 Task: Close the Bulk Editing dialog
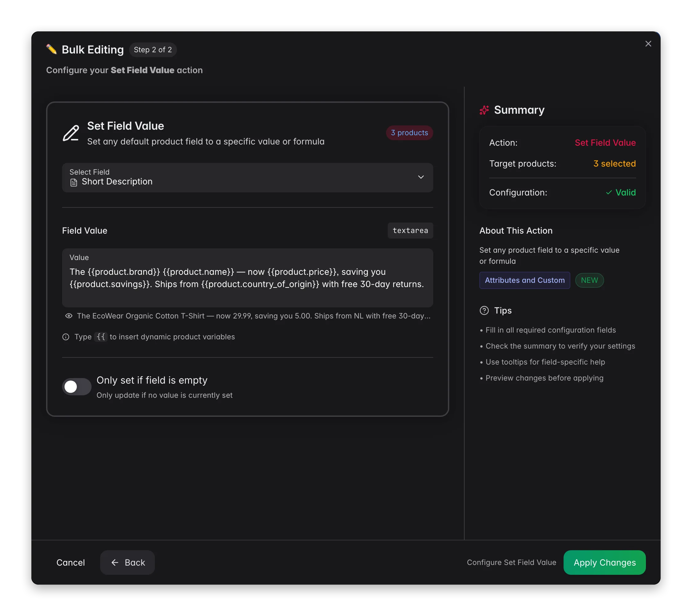(648, 44)
